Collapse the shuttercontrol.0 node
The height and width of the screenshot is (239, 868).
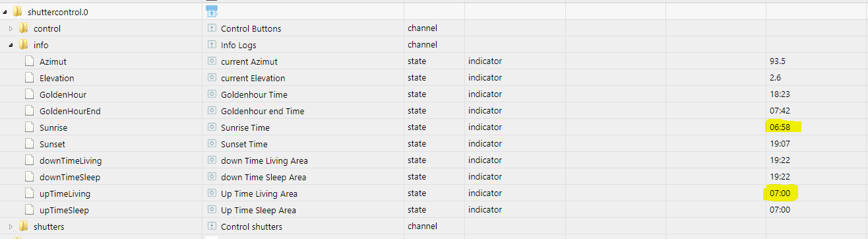coord(5,12)
